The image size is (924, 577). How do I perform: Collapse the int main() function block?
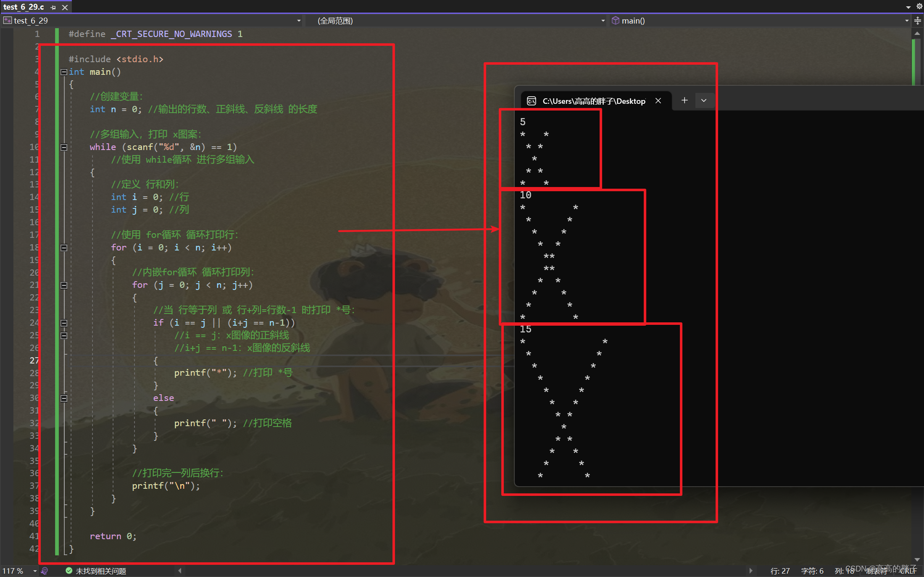(64, 72)
